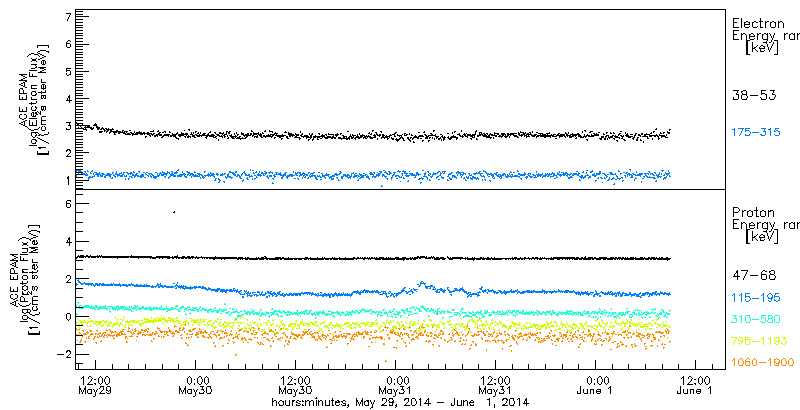Click the Proton legend heading
Image resolution: width=800 pixels, height=410 pixels.
point(753,213)
